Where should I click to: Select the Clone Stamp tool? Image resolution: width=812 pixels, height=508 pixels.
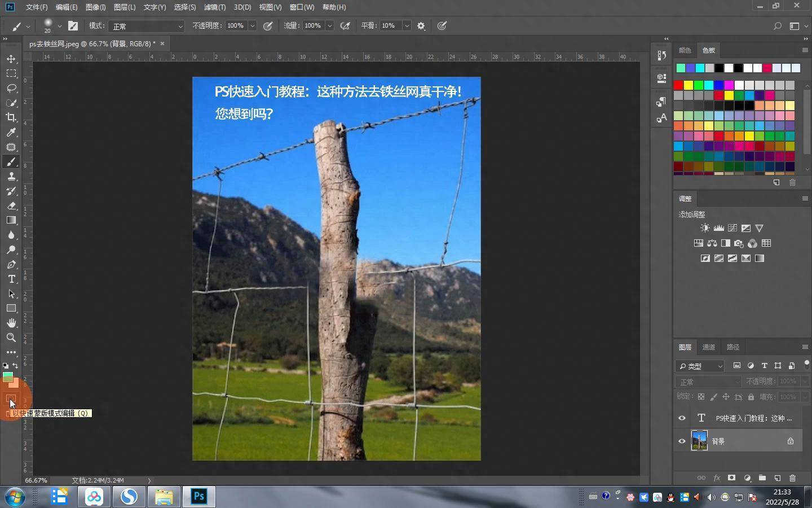(11, 177)
